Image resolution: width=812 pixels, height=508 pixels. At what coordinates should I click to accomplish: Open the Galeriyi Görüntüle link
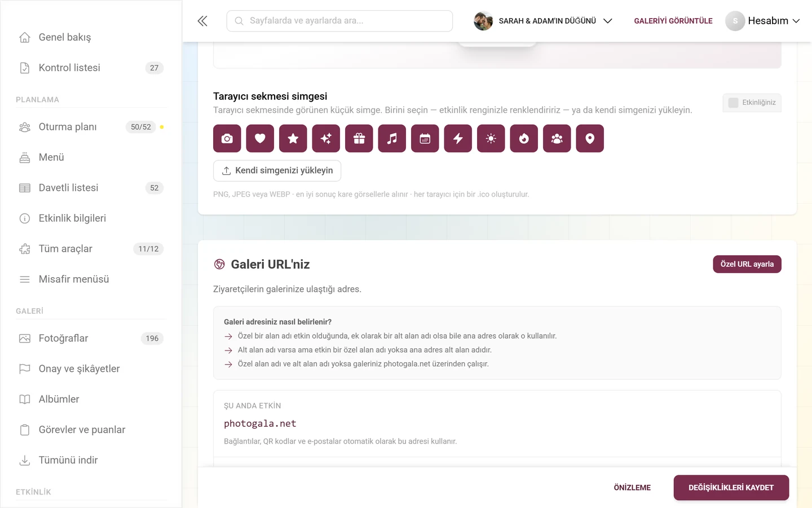coord(673,21)
